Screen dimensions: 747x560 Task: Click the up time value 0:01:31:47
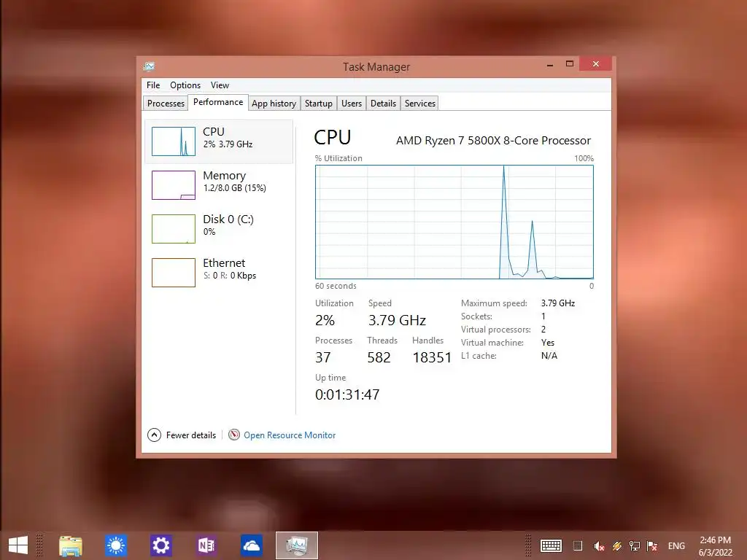point(347,394)
